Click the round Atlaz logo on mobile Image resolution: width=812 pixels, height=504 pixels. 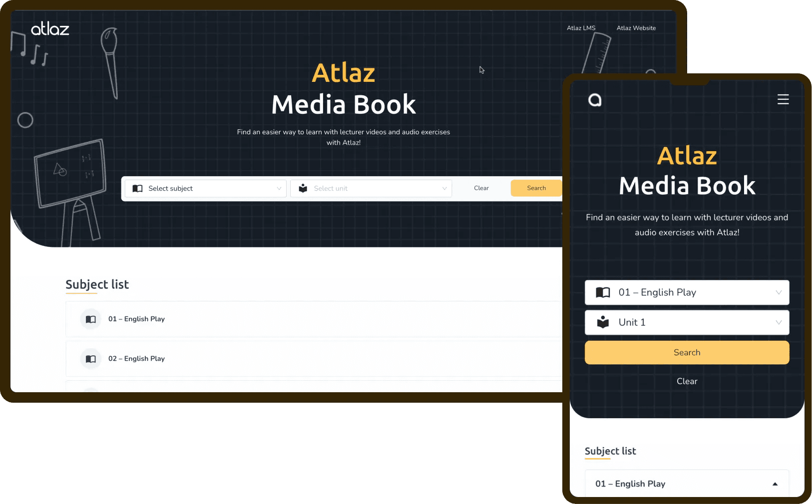(594, 100)
